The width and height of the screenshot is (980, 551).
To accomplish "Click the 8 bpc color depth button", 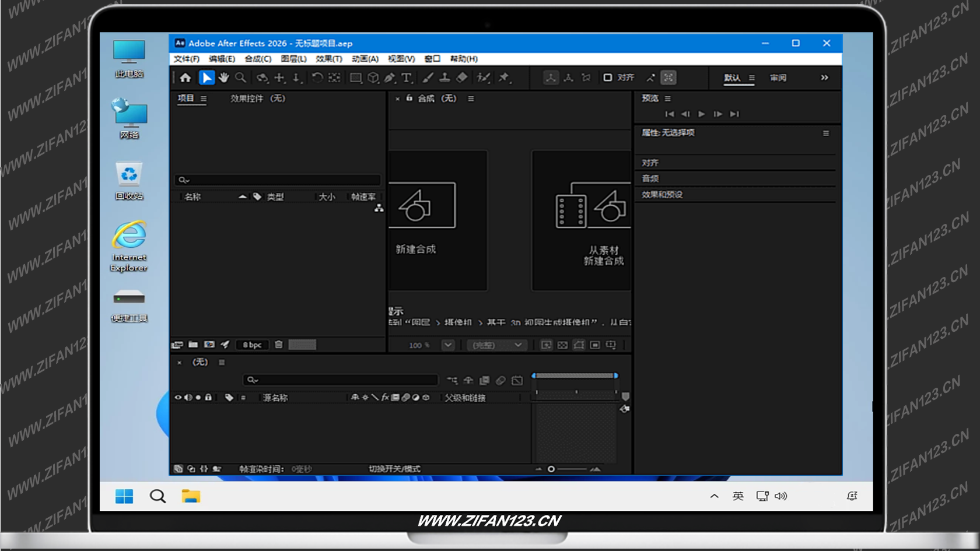I will coord(253,345).
